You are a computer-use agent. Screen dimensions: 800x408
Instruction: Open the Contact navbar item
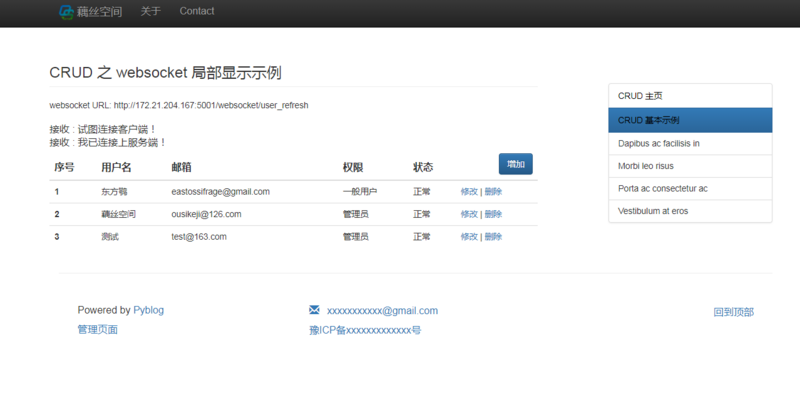(197, 11)
